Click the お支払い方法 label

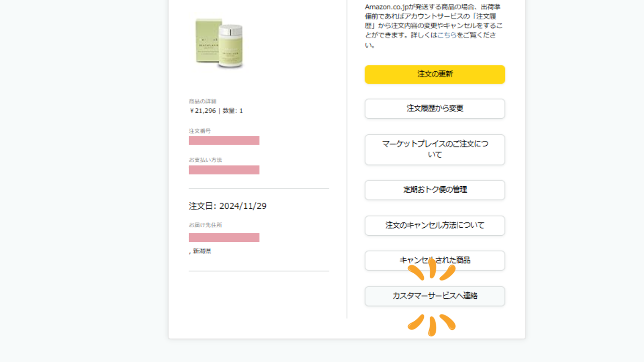[205, 160]
